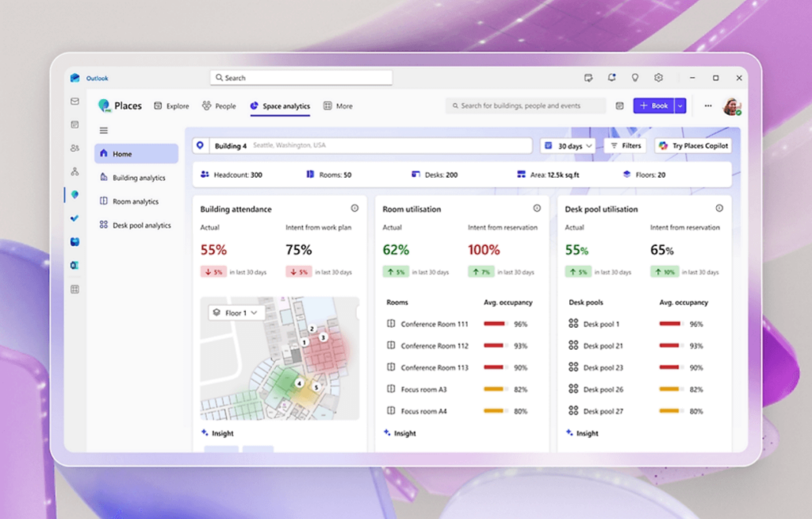
Task: Select Conference Room 112 row
Action: (x=460, y=346)
